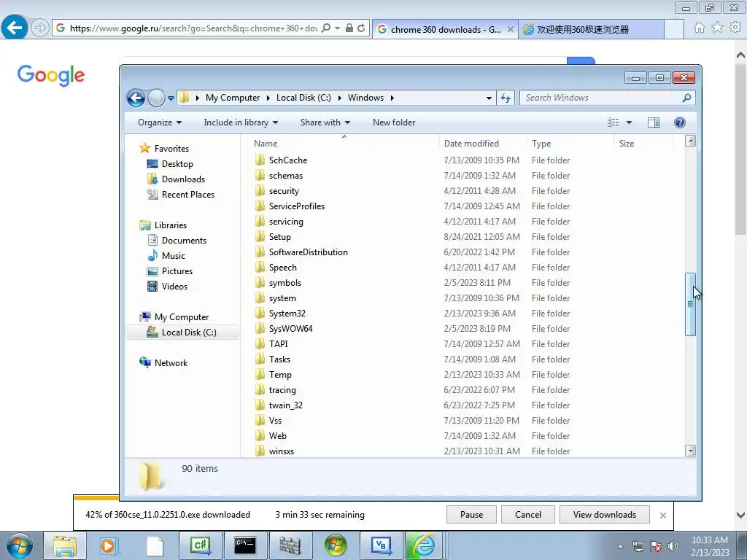Click Explorer's greyed Forward arrow button
Viewport: 747px width, 560px height.
156,98
